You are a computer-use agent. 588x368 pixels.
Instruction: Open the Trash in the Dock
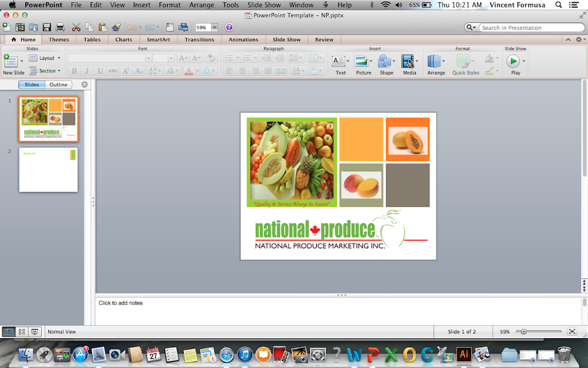coord(564,354)
